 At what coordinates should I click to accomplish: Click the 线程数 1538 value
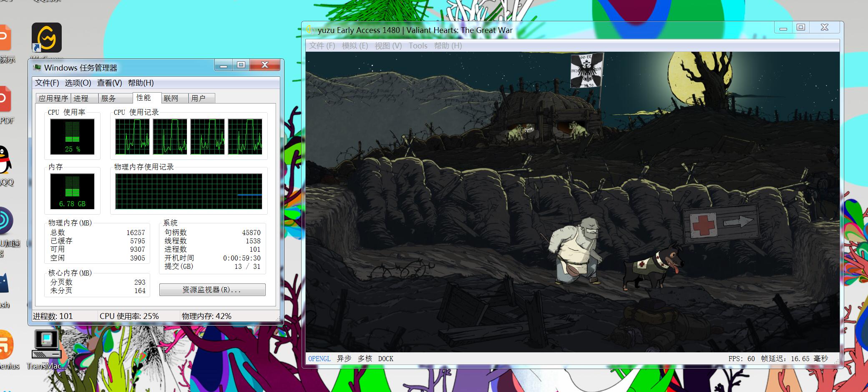click(x=253, y=241)
